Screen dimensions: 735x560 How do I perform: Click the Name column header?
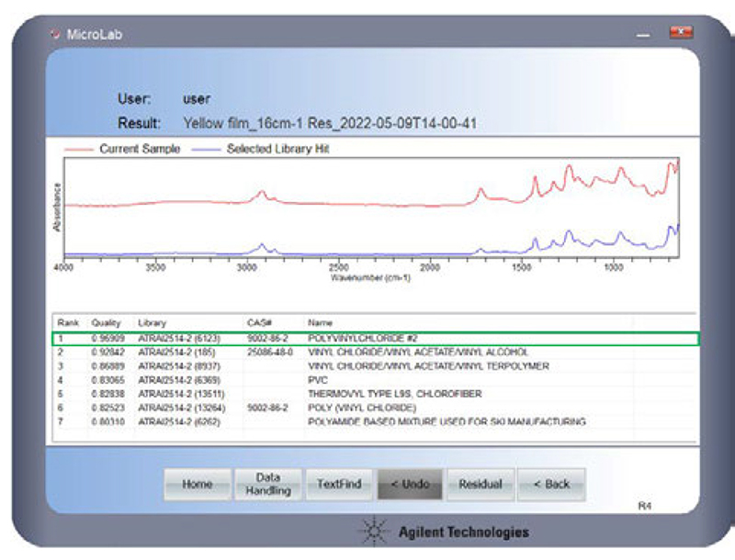point(320,322)
